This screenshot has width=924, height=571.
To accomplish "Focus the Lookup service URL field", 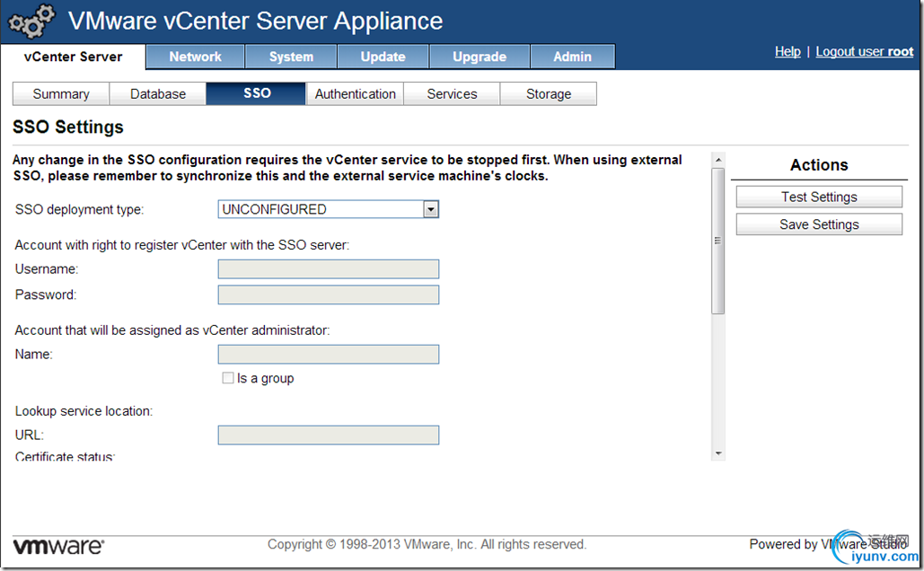I will [329, 435].
